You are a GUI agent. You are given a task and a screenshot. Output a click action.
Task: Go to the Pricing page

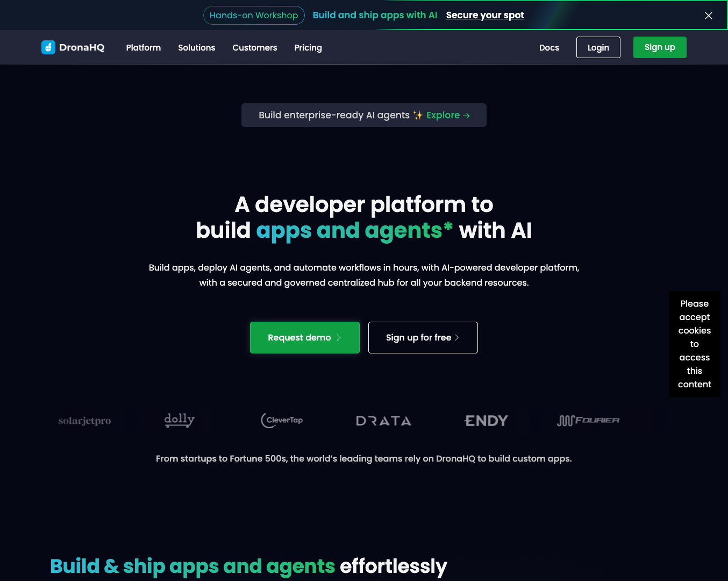click(x=308, y=47)
